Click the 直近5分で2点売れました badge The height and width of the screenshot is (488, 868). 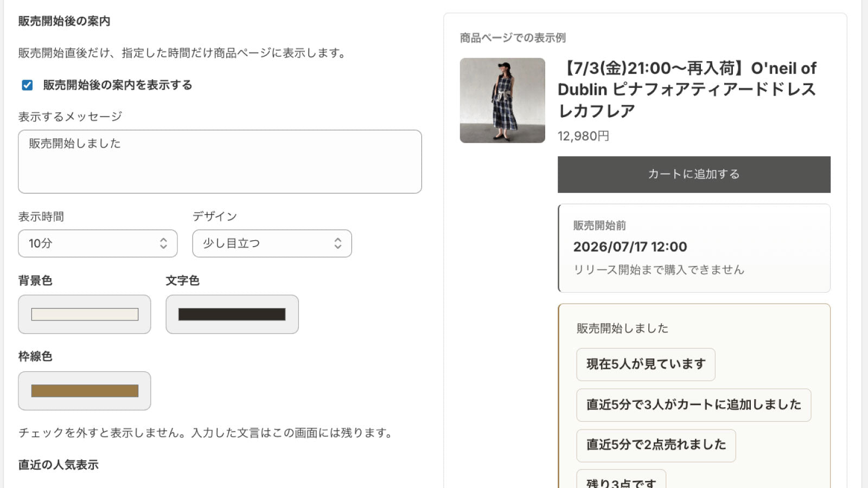tap(656, 446)
